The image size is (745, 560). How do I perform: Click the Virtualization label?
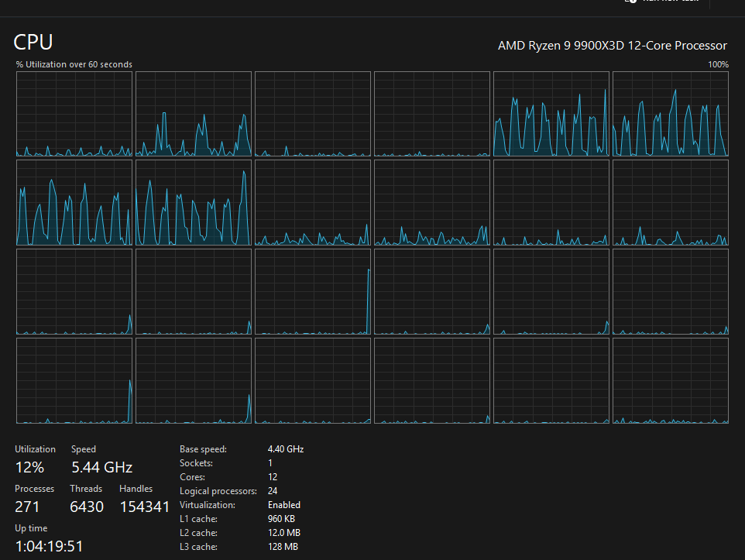pos(207,505)
